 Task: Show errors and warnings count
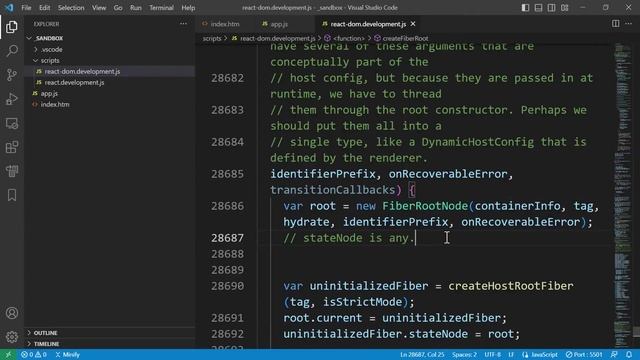[x=34, y=355]
